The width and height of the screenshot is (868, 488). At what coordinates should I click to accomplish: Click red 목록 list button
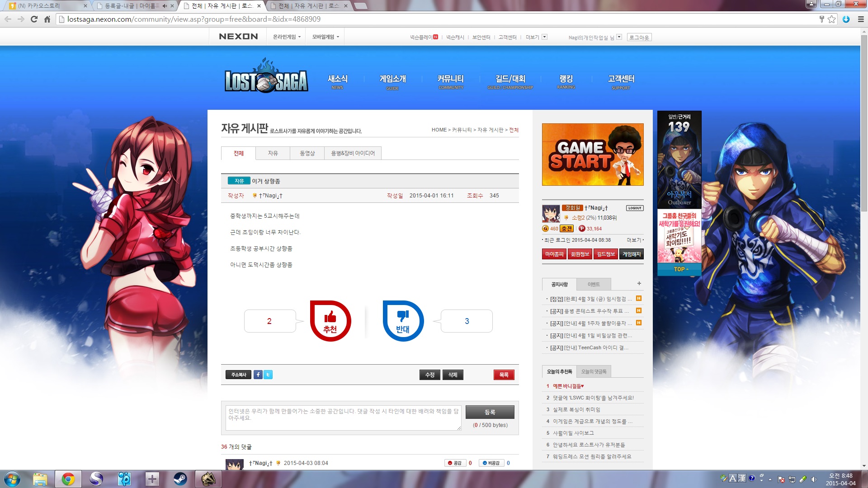(x=504, y=375)
